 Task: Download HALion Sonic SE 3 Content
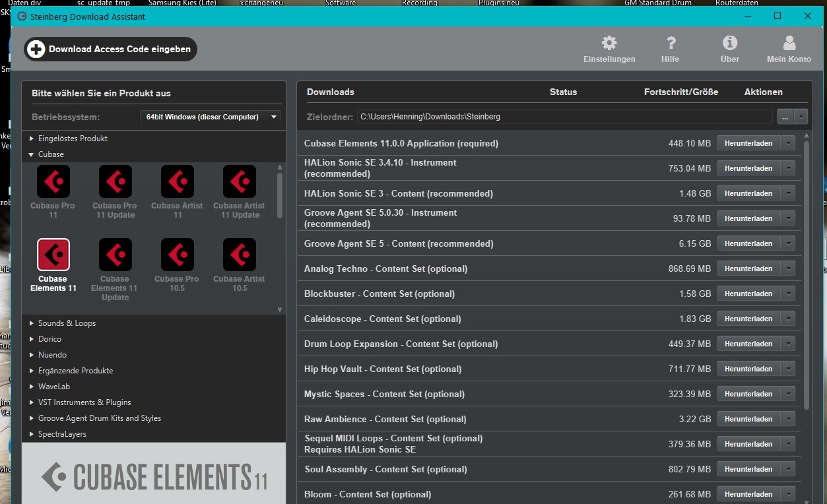pyautogui.click(x=748, y=193)
